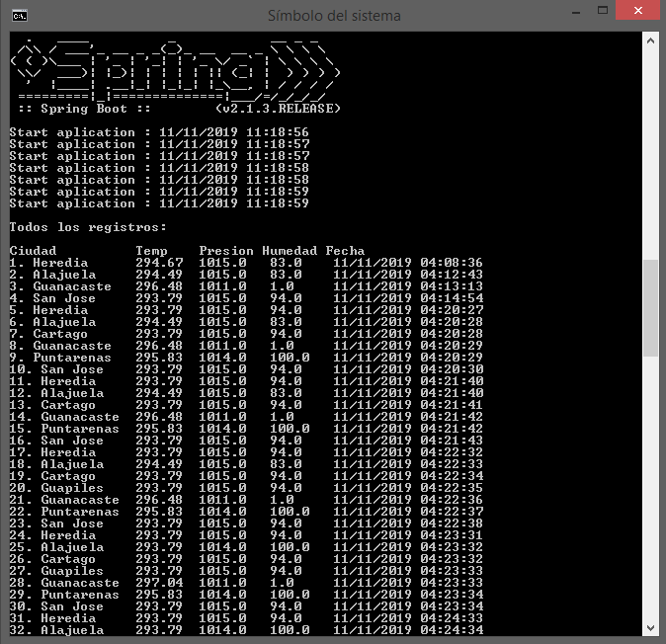
Task: Click row '15. Puntarenas'
Action: (x=246, y=429)
